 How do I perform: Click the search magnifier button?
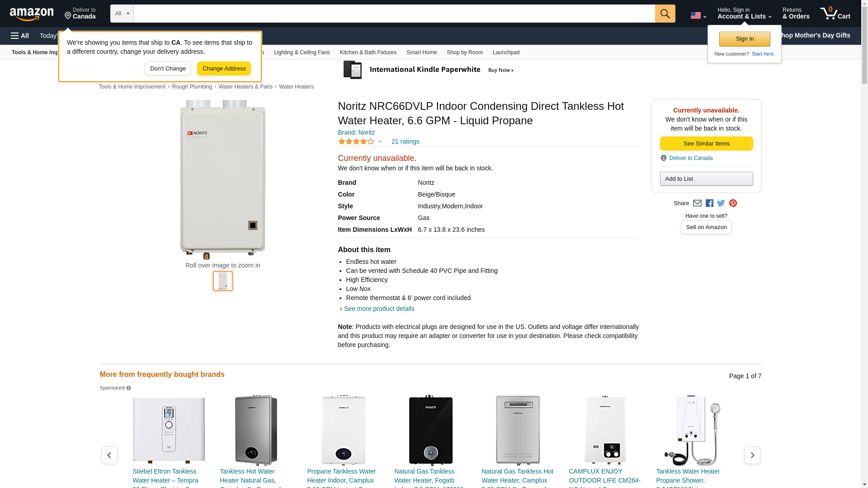[665, 14]
